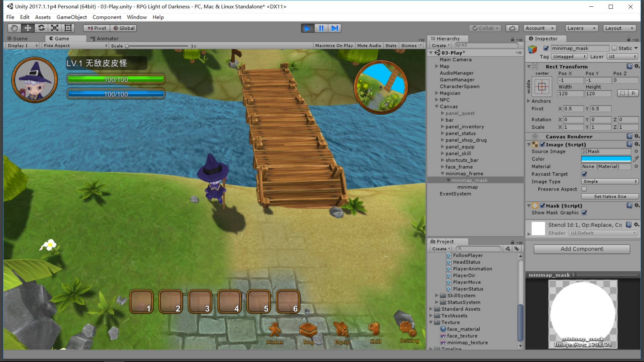Open the Assets menu
The height and width of the screenshot is (362, 644).
click(x=43, y=17)
